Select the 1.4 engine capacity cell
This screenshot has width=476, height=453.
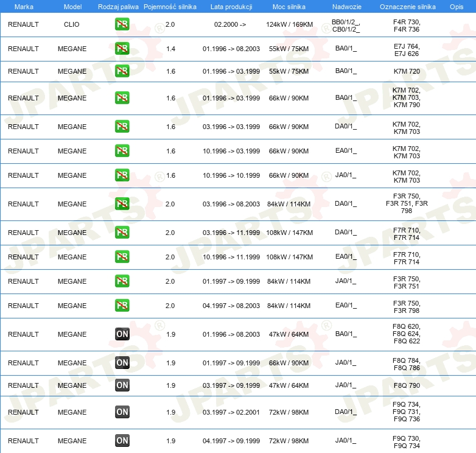[x=170, y=49]
